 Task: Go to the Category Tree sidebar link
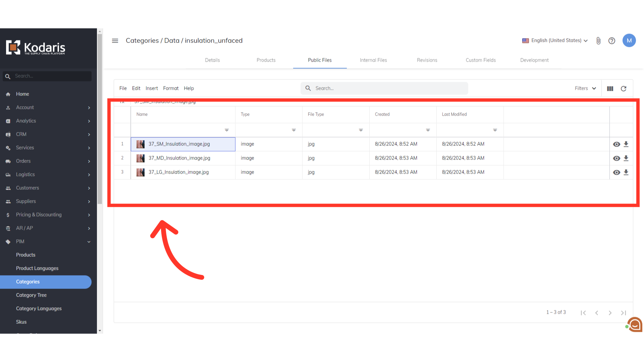[31, 295]
